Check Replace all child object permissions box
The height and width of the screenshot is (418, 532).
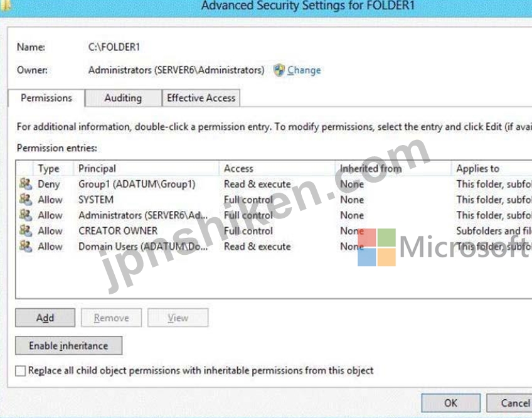20,371
